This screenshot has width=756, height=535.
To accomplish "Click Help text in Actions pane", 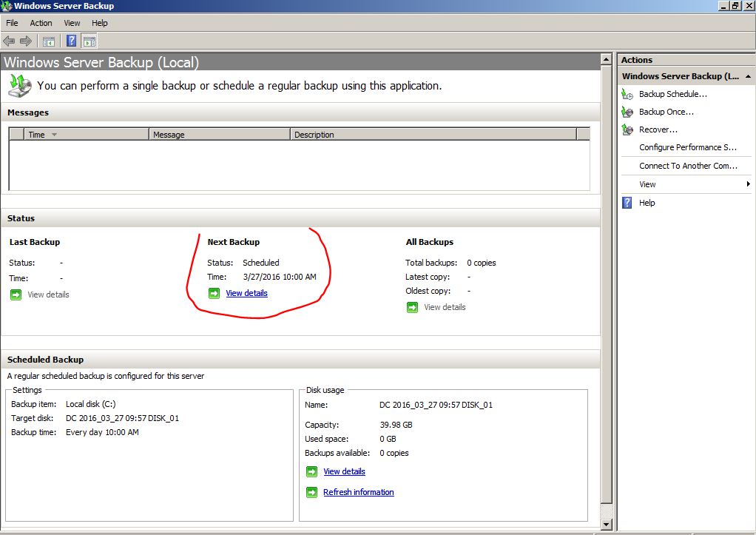I will (647, 203).
